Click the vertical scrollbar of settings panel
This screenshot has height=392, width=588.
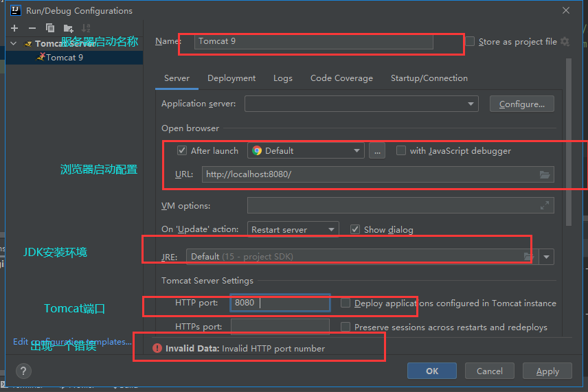pyautogui.click(x=569, y=142)
